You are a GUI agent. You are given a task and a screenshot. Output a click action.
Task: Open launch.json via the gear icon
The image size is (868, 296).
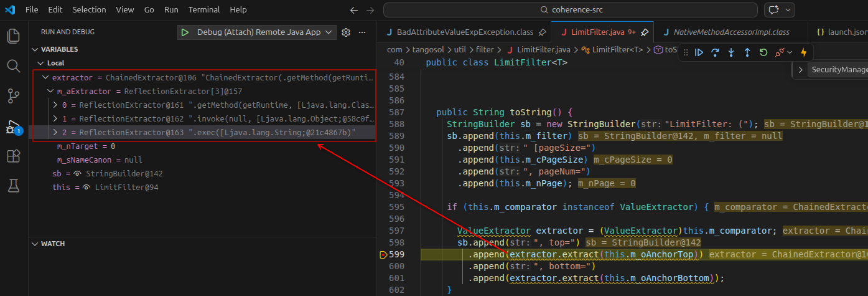tap(347, 32)
